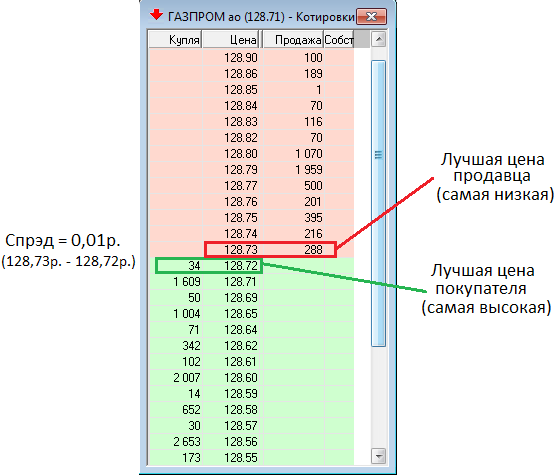Select price cell 128.76

232,202
